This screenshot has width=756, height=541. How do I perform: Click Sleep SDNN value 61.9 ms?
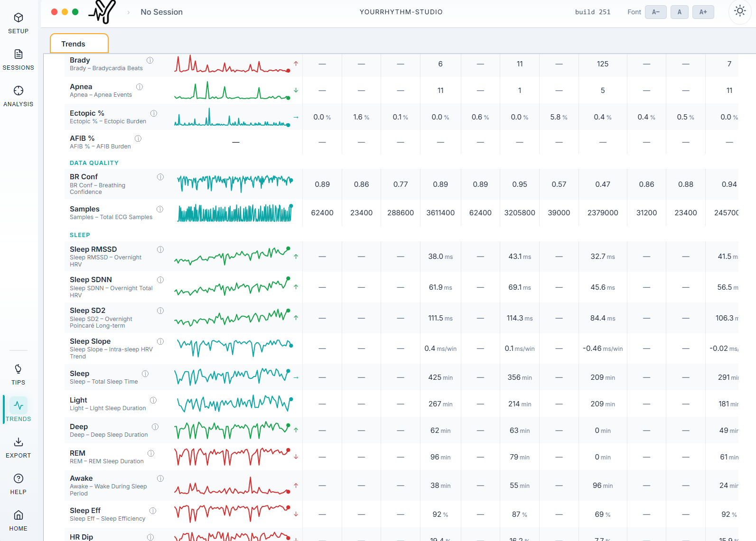[440, 287]
